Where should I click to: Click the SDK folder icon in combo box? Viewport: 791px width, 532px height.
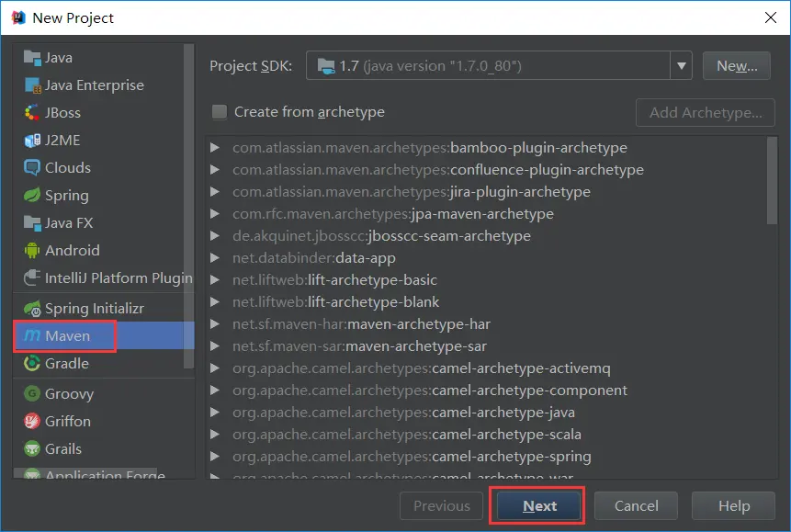point(326,66)
